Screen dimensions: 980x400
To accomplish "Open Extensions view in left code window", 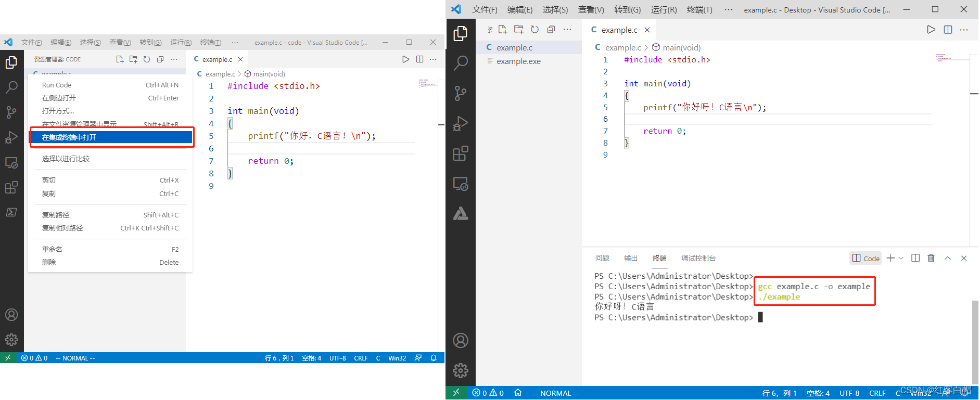I will [x=11, y=187].
